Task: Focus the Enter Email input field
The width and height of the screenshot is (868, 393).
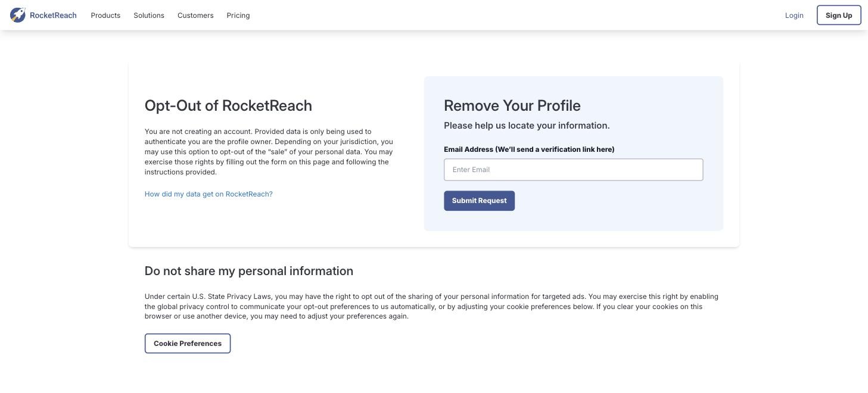Action: (573, 170)
